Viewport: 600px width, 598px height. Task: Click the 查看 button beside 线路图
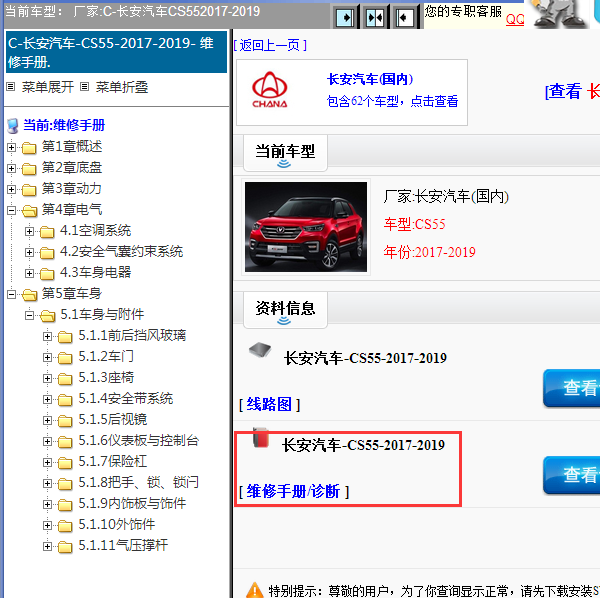pyautogui.click(x=572, y=388)
